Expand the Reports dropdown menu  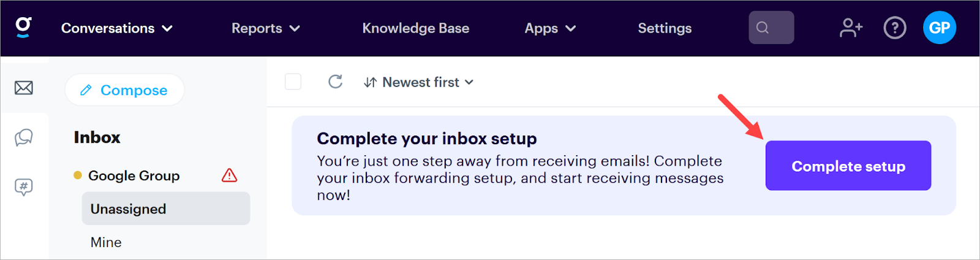click(265, 28)
